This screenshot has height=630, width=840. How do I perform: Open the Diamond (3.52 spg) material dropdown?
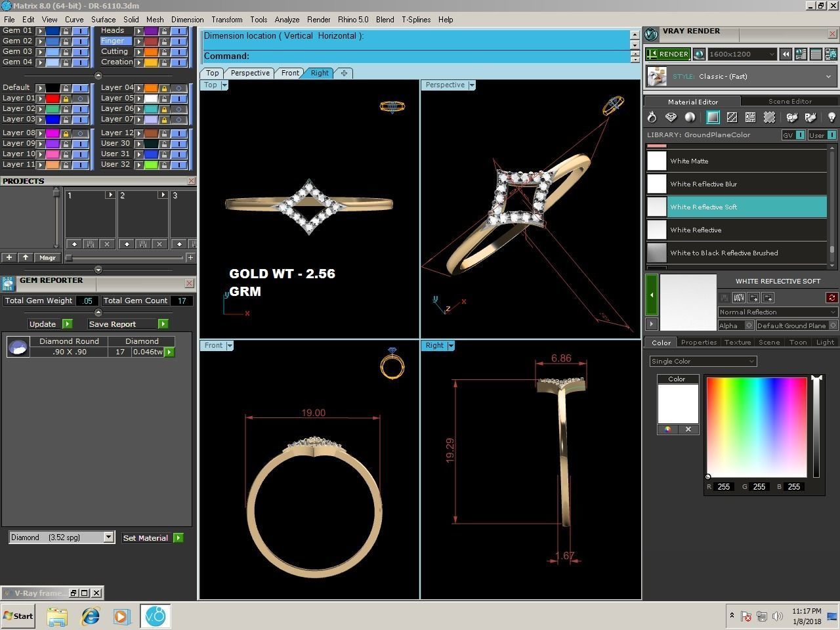tap(62, 537)
